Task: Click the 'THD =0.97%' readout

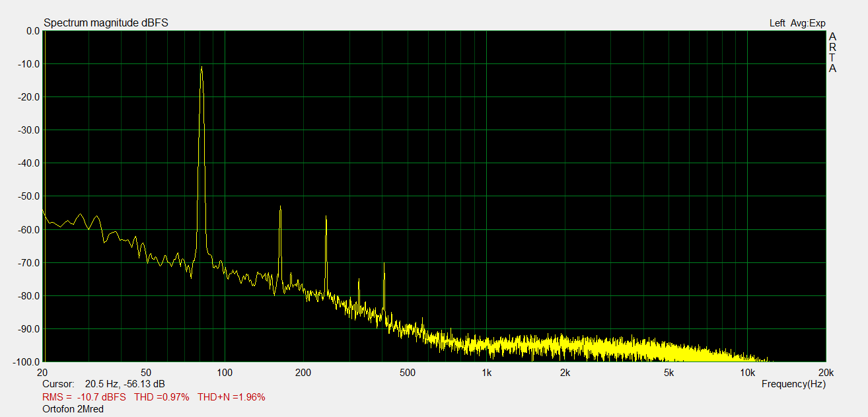Action: pyautogui.click(x=162, y=397)
